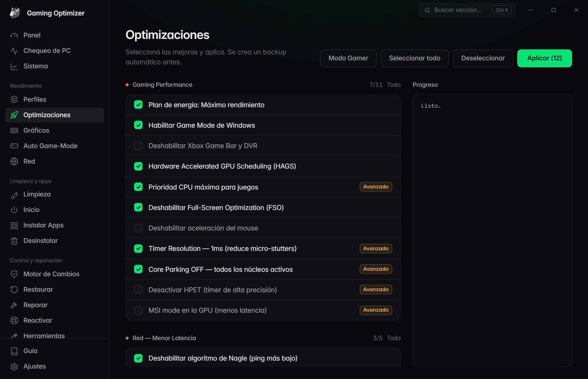Click the Inicio power icon

point(14,210)
